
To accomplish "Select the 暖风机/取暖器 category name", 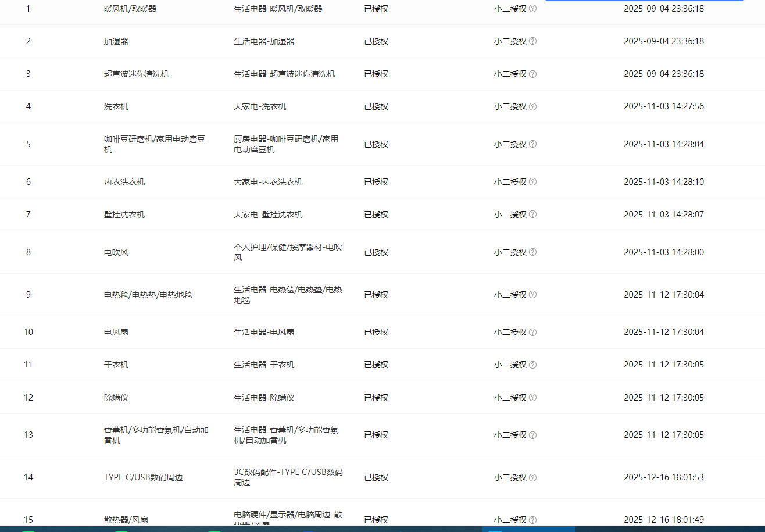I will click(x=130, y=9).
